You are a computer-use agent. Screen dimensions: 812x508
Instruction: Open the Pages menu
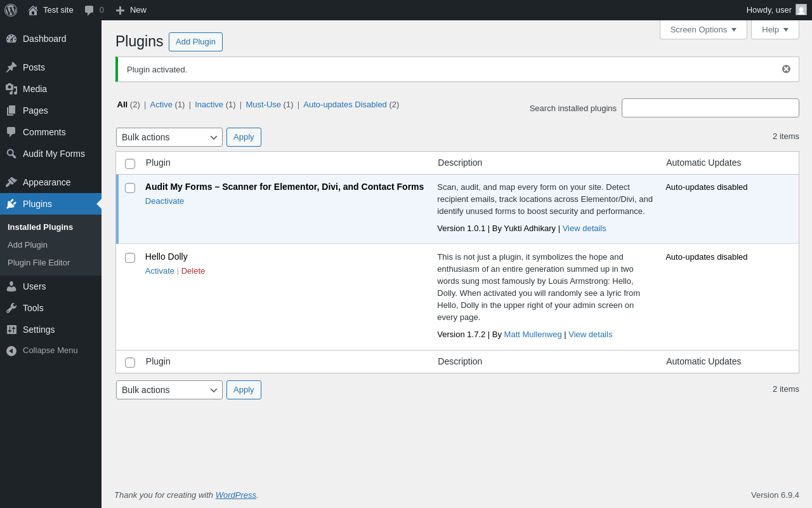pyautogui.click(x=51, y=110)
